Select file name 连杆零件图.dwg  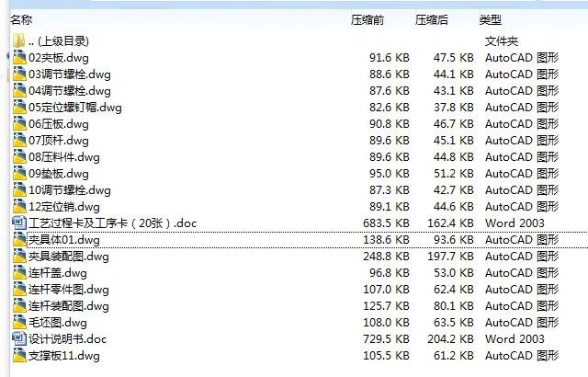69,290
